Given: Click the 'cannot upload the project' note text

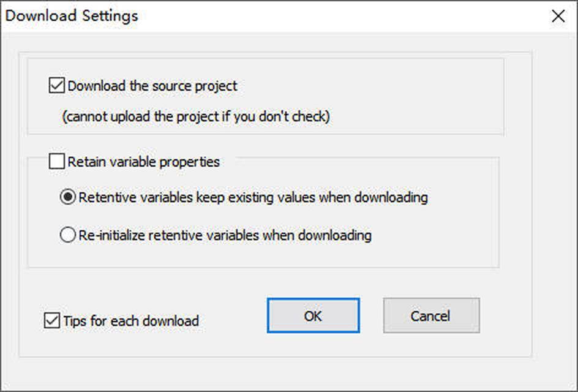Looking at the screenshot, I should pos(196,116).
